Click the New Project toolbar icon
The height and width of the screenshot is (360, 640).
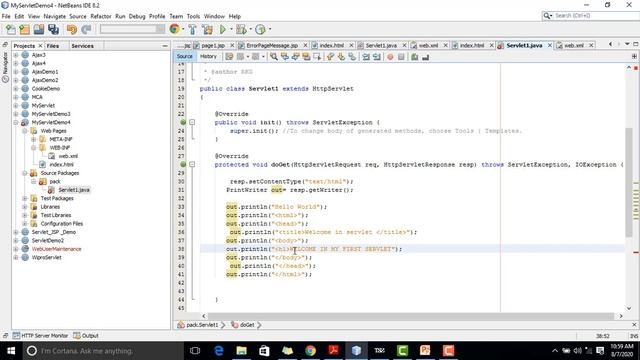click(x=24, y=29)
